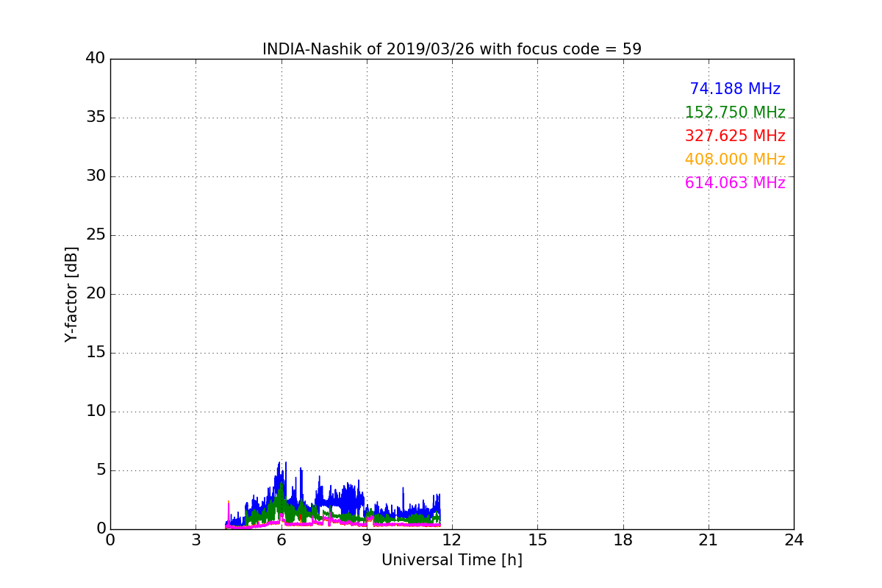Select the 327.625 MHz legend label
The width and height of the screenshot is (882, 588).
tap(735, 136)
